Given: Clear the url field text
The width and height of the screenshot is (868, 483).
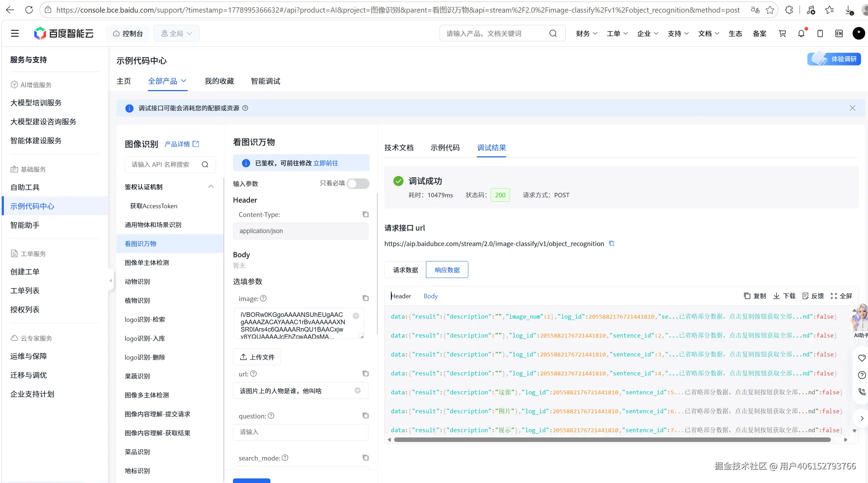Looking at the screenshot, I should (357, 390).
